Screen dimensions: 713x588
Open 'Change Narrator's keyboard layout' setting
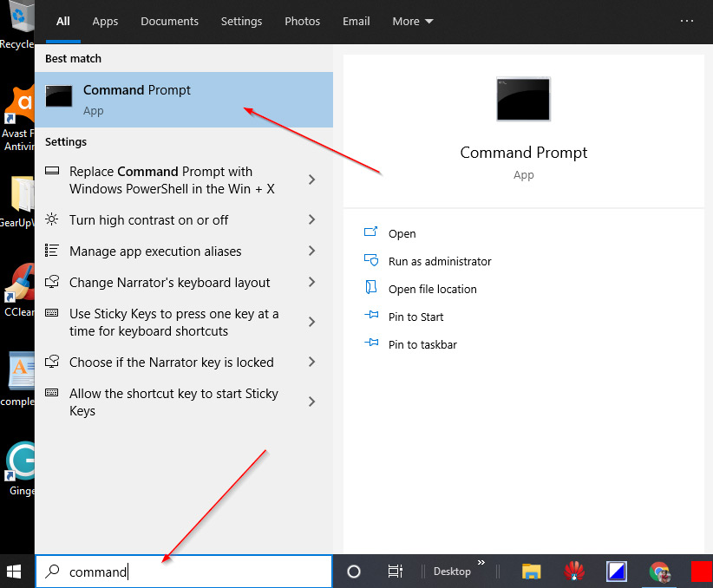click(x=184, y=283)
